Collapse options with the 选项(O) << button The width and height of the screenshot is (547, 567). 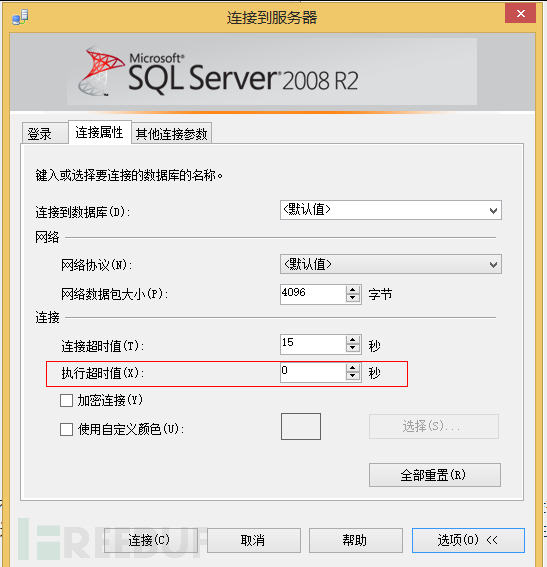coord(468,540)
